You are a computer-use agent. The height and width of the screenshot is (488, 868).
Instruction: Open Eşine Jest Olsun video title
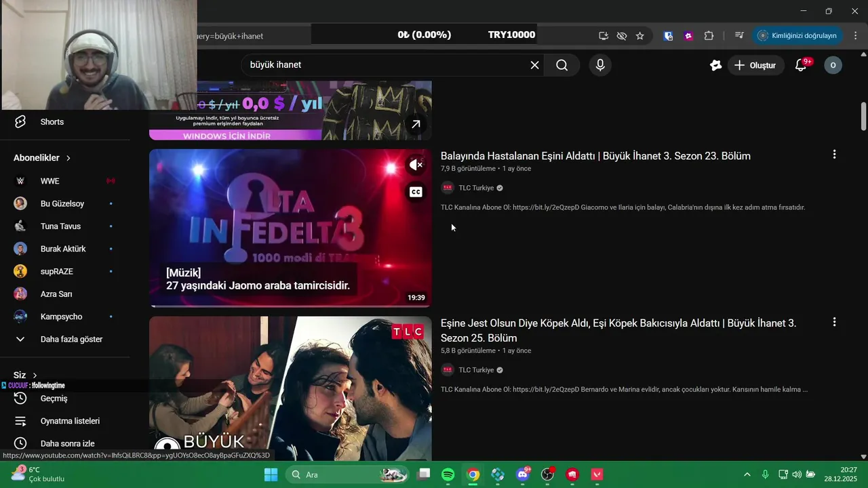[618, 331]
